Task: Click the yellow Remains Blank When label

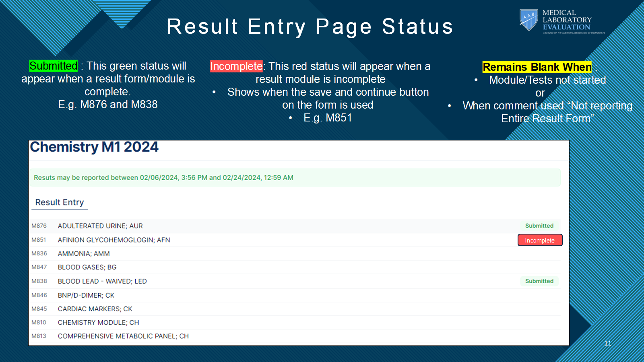Action: pyautogui.click(x=537, y=67)
